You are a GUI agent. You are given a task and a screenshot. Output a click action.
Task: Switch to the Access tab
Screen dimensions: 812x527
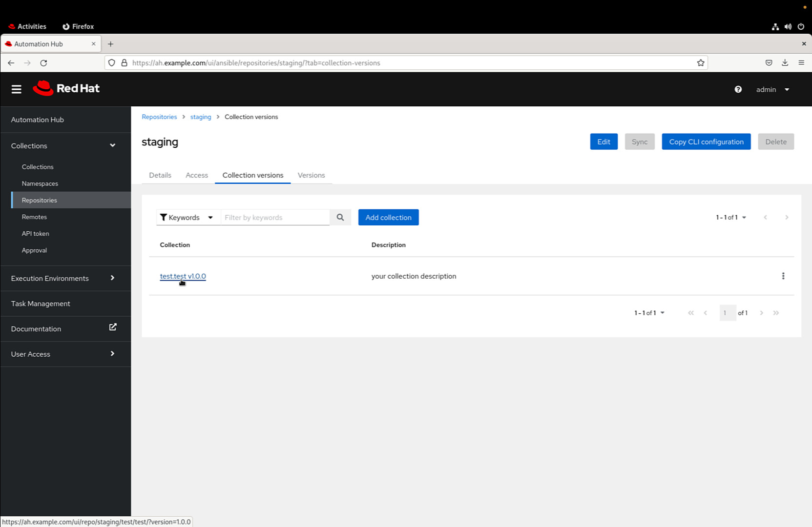coord(197,175)
